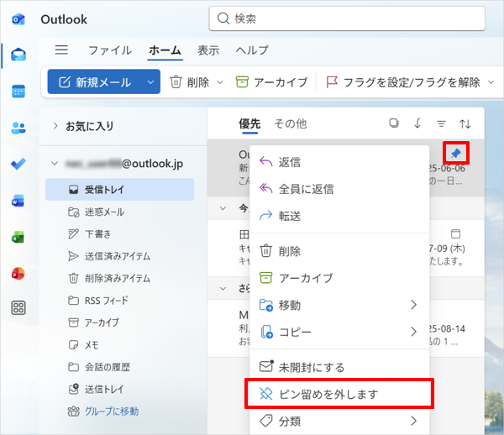Click the calendar icon on the 7-09 (木) message
This screenshot has height=435, width=504.
click(x=455, y=233)
